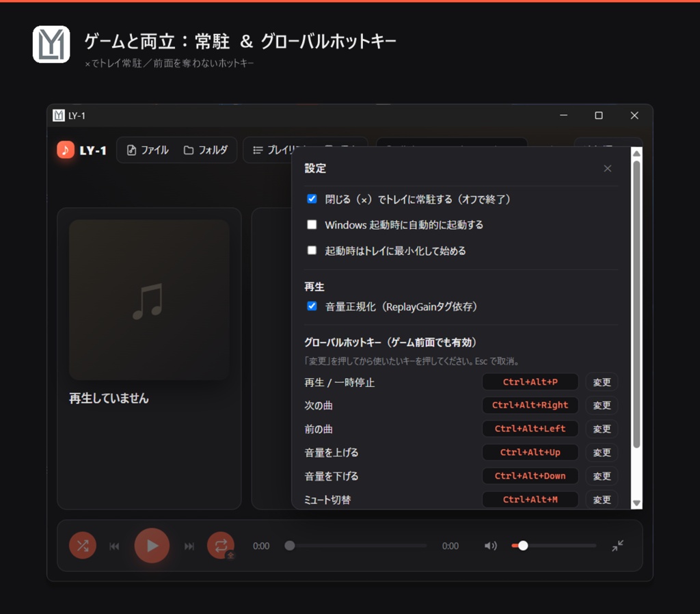
Task: Click the LY-1 title bar app icon
Action: point(59,116)
